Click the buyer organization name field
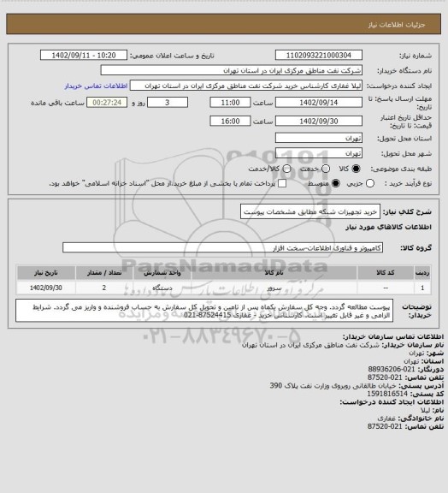This screenshot has height=493, width=448. pyautogui.click(x=231, y=70)
